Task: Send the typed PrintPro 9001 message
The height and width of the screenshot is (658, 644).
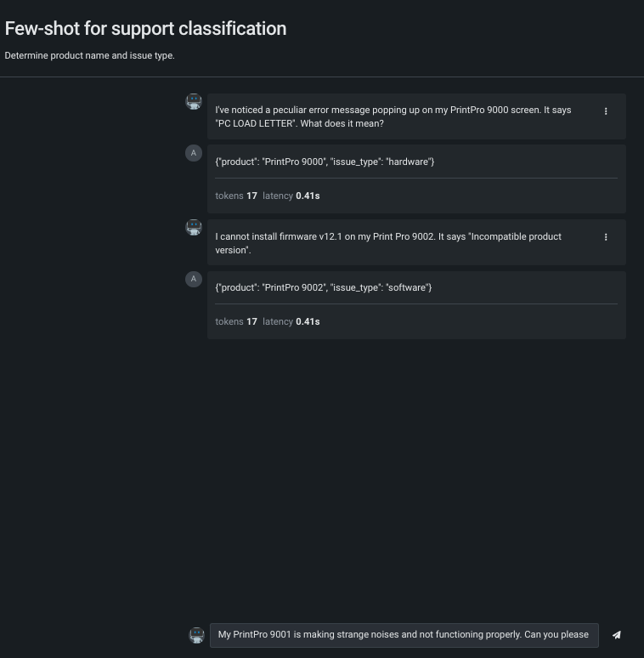Action: pos(617,635)
